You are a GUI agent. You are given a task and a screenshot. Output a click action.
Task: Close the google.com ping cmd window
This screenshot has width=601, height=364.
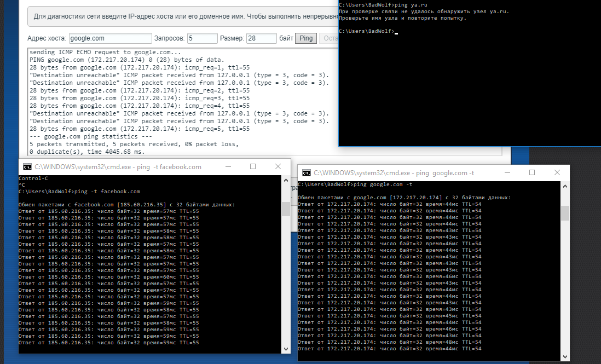tap(557, 173)
